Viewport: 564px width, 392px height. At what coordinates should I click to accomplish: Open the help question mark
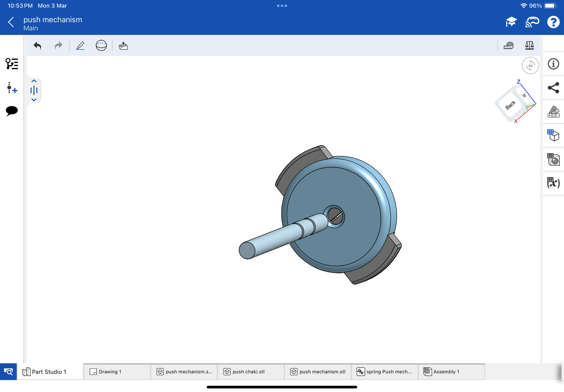[x=553, y=22]
